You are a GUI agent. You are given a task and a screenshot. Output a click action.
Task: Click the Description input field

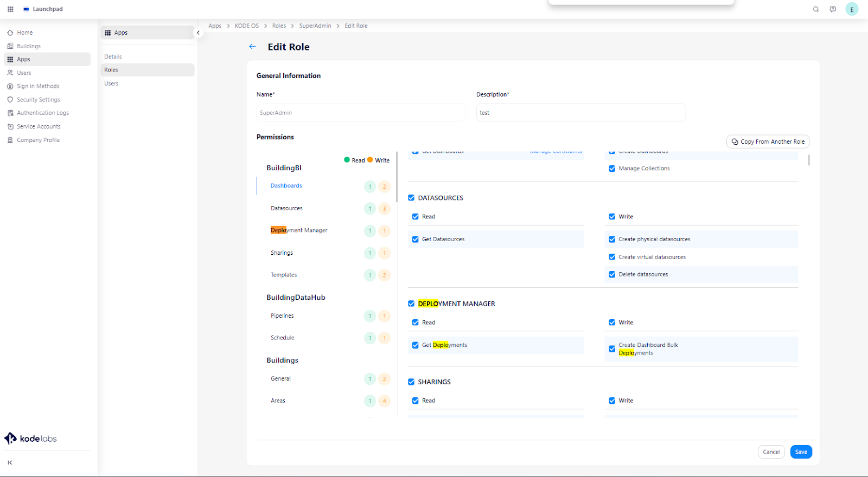pyautogui.click(x=580, y=113)
